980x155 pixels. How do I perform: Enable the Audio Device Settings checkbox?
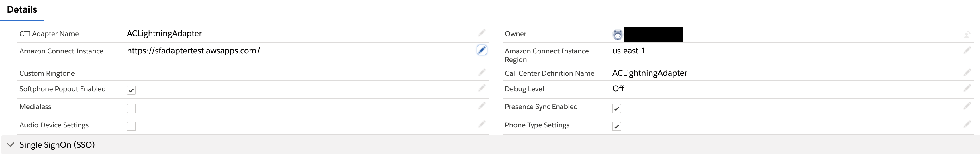pyautogui.click(x=131, y=126)
